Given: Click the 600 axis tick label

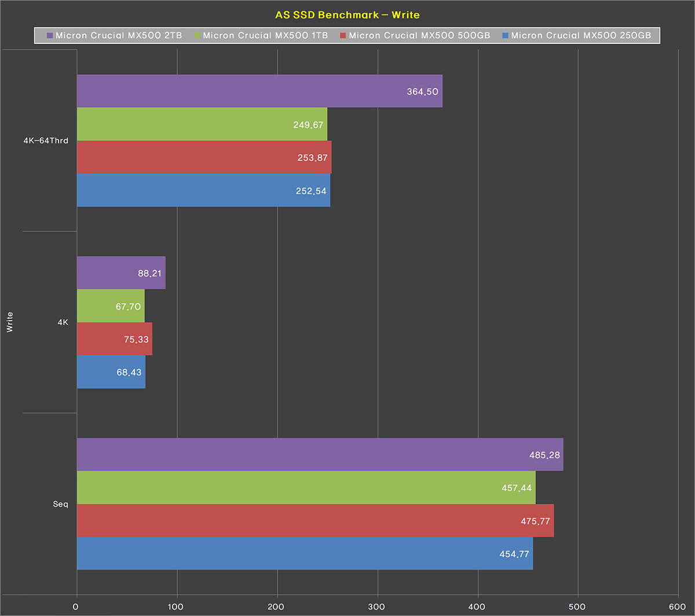Looking at the screenshot, I should tap(678, 607).
